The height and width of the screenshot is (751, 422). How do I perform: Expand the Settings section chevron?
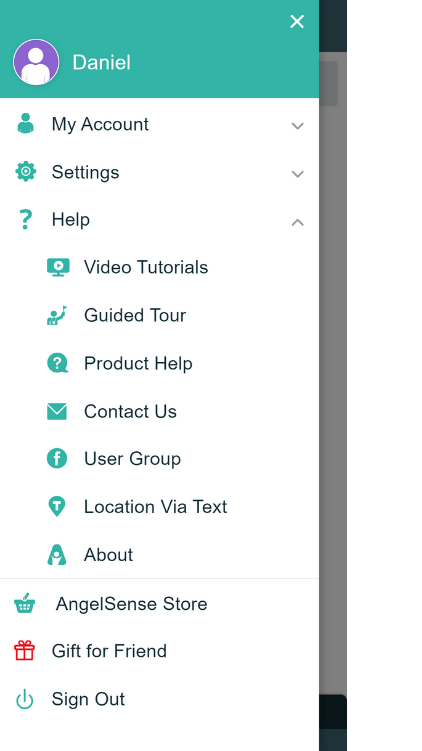297,174
